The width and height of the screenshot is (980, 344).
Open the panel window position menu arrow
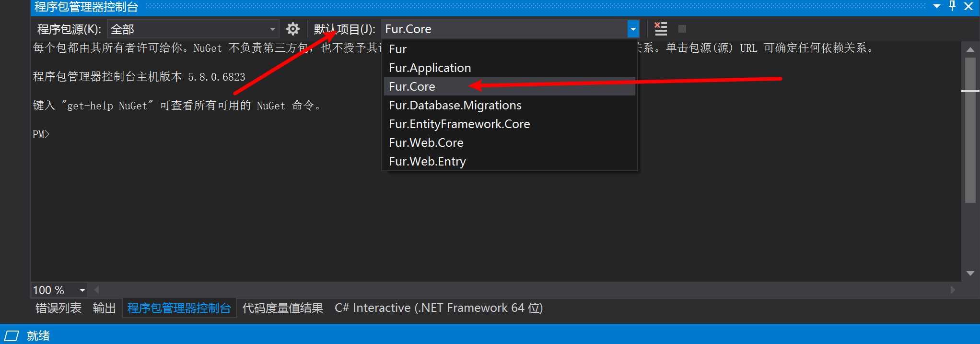point(936,6)
